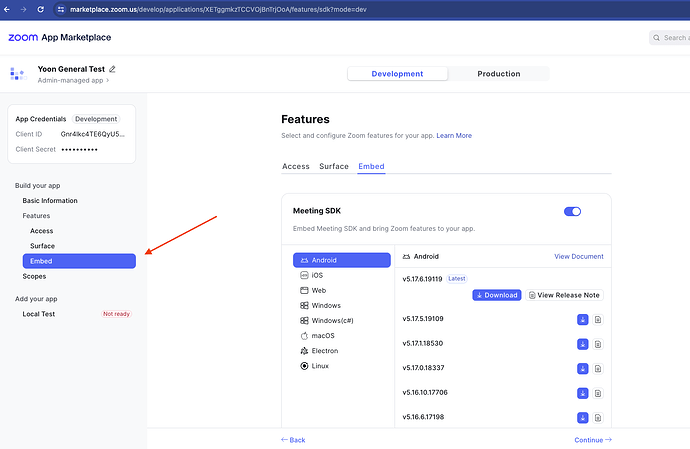Open Basic Information in sidebar

point(50,201)
